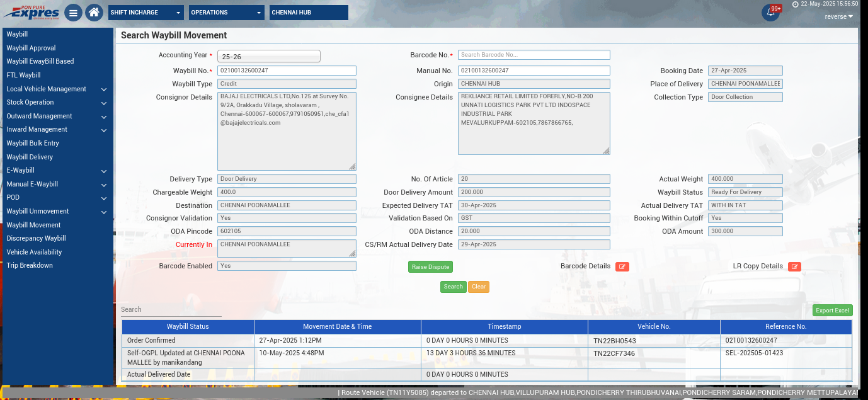Image resolution: width=868 pixels, height=400 pixels.
Task: Open the reverse user account menu
Action: [838, 16]
